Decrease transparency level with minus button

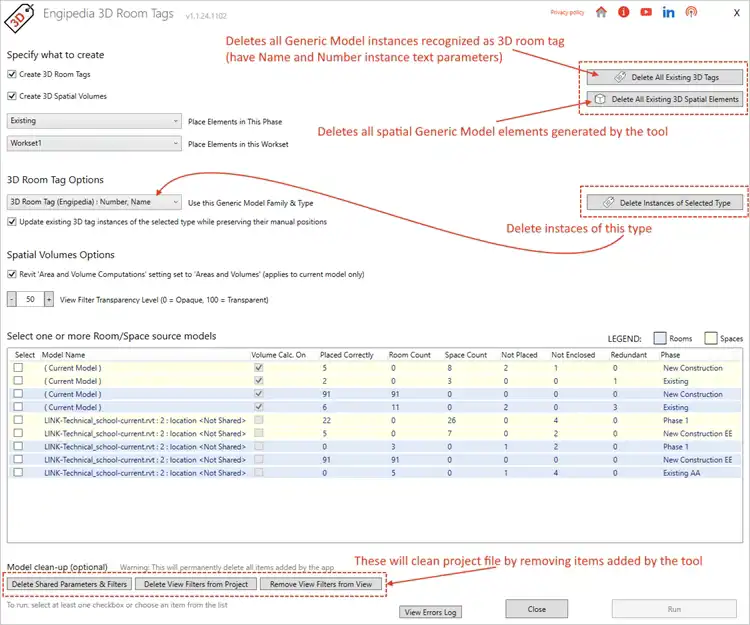(12, 299)
